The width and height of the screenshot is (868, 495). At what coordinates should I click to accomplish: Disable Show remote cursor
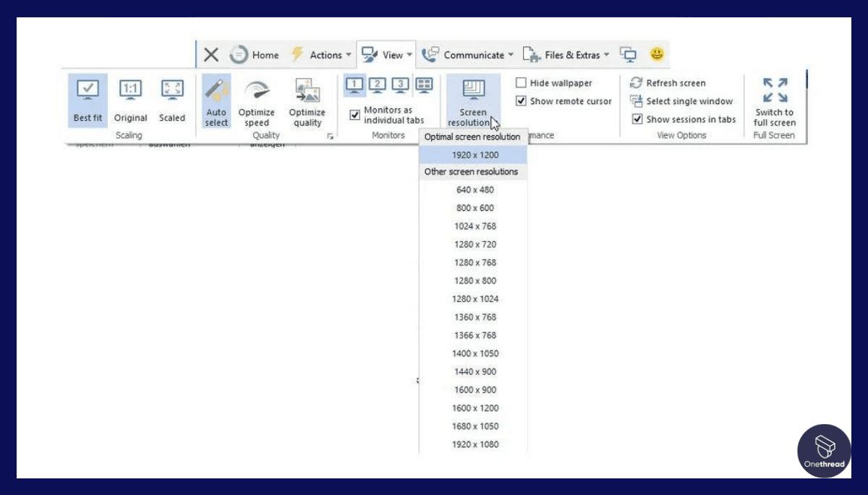[x=520, y=101]
